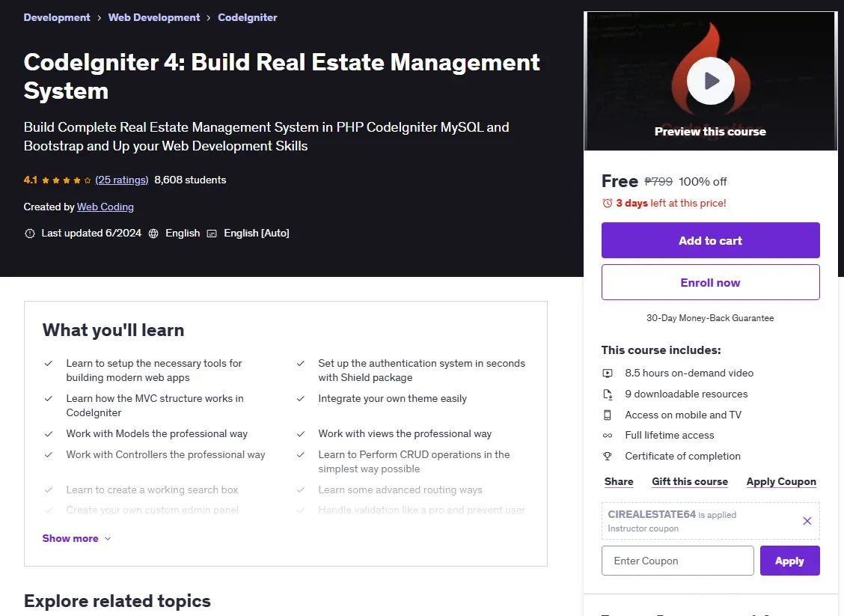Screen dimensions: 844x616
Task: Click the What you'll learn heading
Action: click(x=113, y=329)
